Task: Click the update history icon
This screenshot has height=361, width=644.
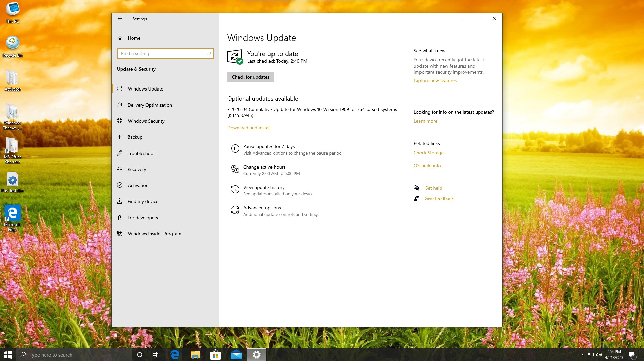Action: (x=235, y=189)
